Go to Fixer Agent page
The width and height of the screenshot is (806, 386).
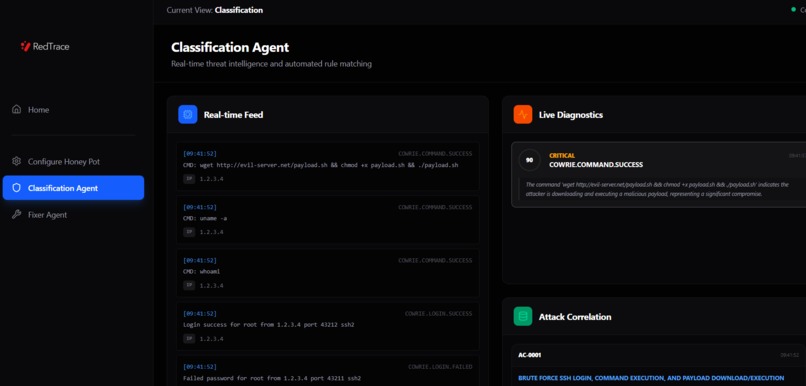[x=73, y=215]
